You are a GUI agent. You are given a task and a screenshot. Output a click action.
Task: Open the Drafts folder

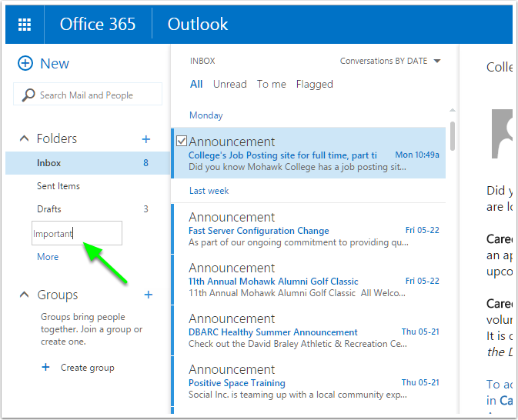(x=49, y=209)
